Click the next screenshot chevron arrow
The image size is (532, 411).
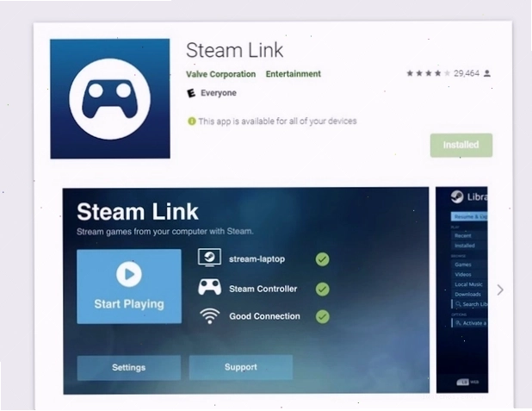(x=500, y=290)
